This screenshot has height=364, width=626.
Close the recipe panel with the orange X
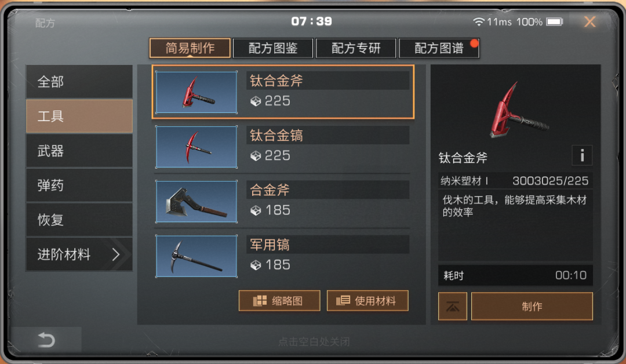(589, 21)
